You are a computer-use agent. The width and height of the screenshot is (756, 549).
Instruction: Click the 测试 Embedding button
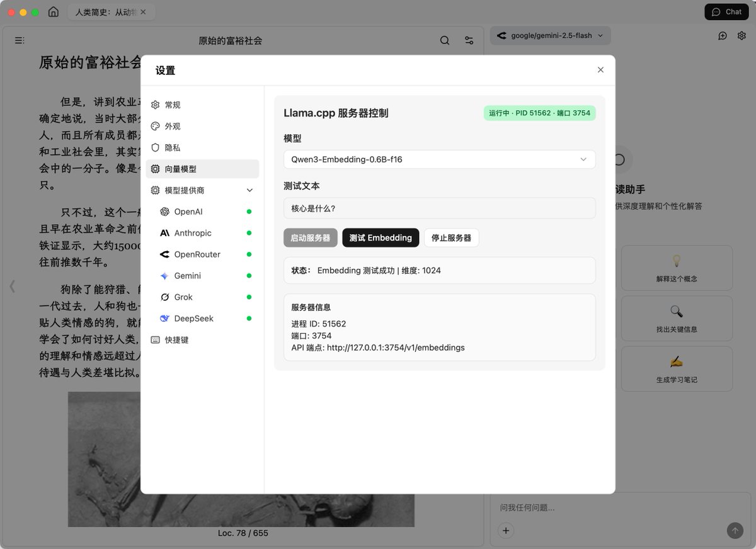pyautogui.click(x=381, y=238)
